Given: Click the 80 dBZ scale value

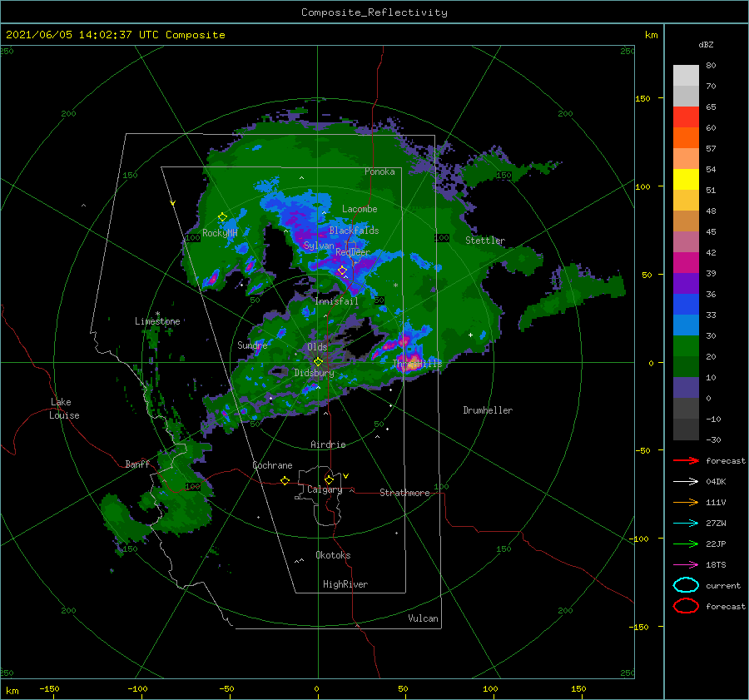Looking at the screenshot, I should (711, 66).
